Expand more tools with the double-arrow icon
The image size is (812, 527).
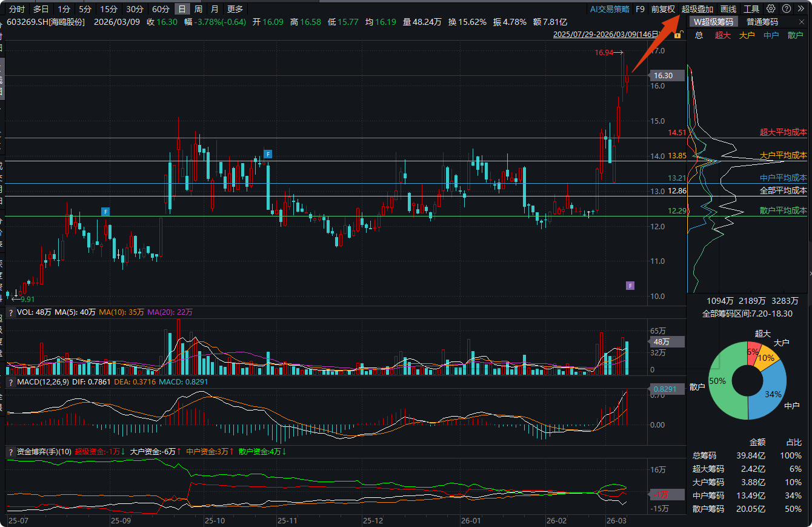pyautogui.click(x=802, y=9)
